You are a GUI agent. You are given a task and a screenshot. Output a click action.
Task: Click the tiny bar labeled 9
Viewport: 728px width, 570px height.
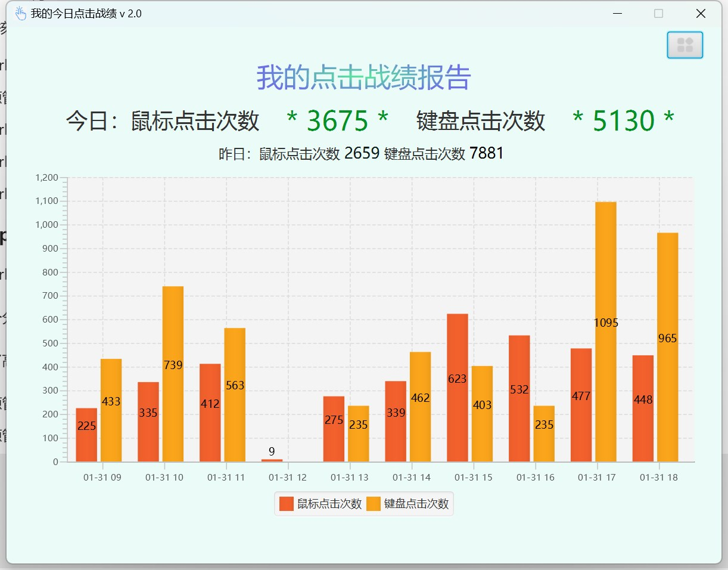[271, 459]
